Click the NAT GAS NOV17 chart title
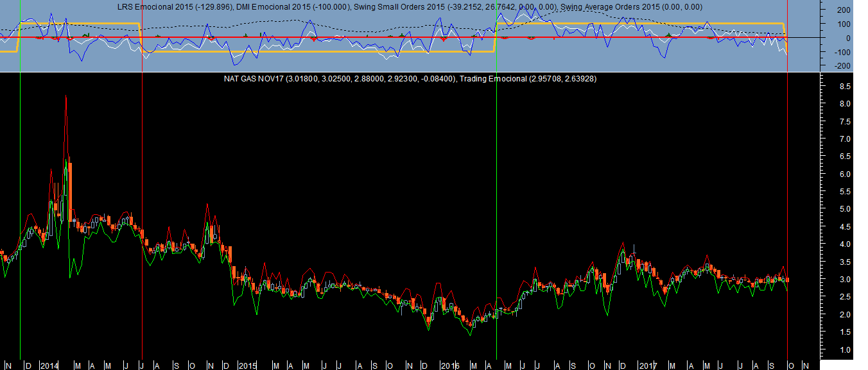The width and height of the screenshot is (868, 370). click(x=340, y=78)
